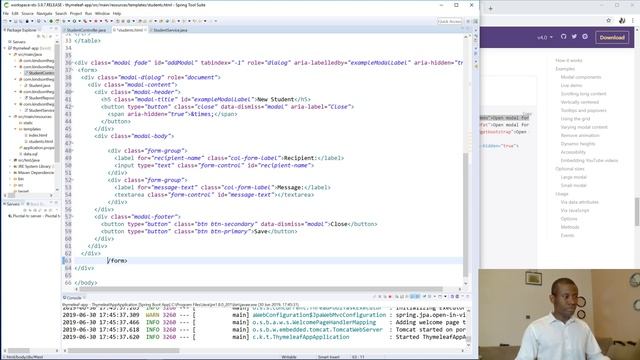Select application.properties file
This screenshot has width=640, height=360.
point(37,148)
